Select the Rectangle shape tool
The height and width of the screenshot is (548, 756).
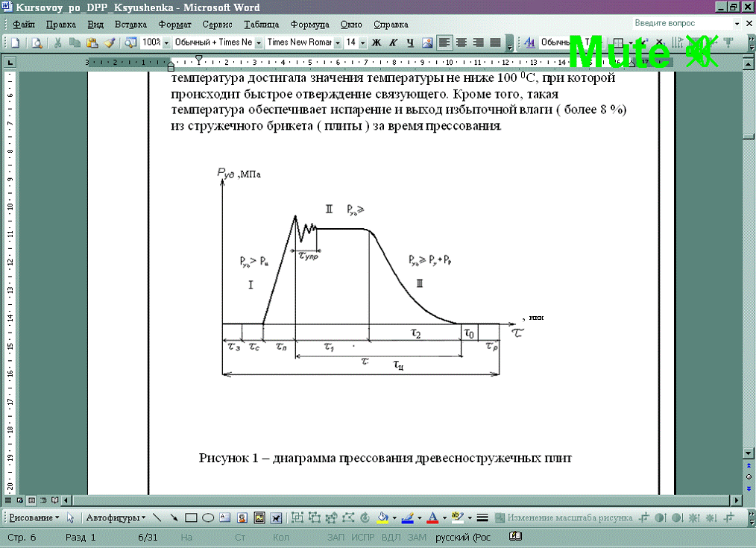(x=191, y=517)
